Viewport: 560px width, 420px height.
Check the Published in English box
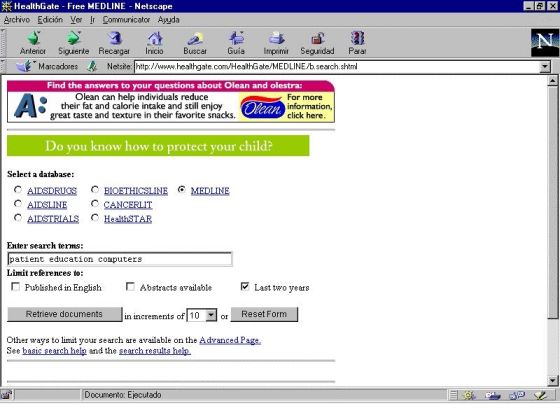click(15, 287)
